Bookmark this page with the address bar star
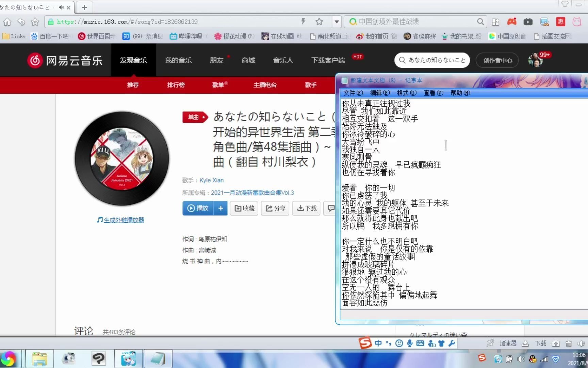The image size is (588, 368). pyautogui.click(x=319, y=21)
